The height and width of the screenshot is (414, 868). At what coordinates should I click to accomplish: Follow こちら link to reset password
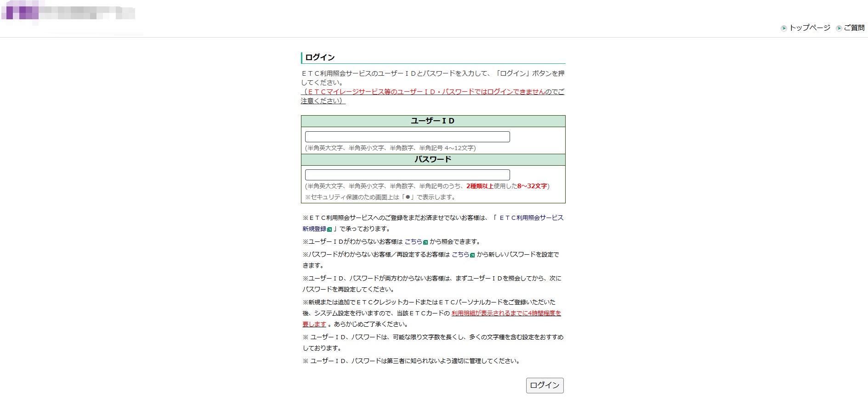[x=460, y=254]
